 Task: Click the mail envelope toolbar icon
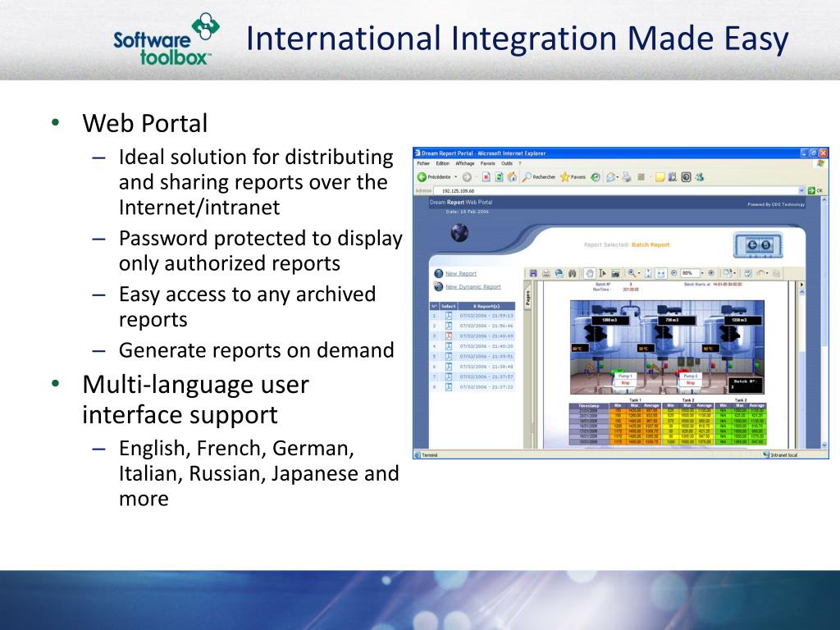coord(610,177)
